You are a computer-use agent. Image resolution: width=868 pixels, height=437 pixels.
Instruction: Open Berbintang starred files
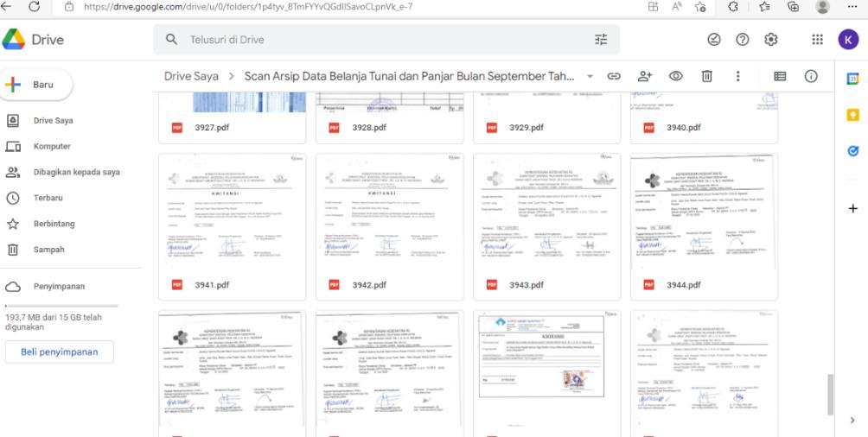(x=54, y=224)
